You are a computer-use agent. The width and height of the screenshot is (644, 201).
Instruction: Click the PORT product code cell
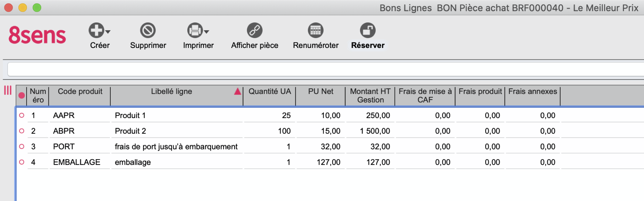[x=80, y=147]
